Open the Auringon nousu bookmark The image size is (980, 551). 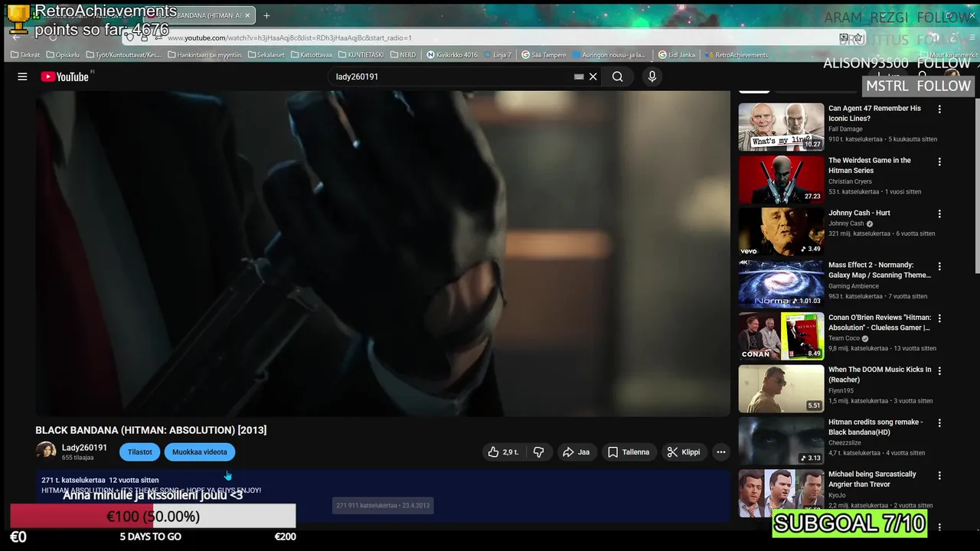point(609,55)
